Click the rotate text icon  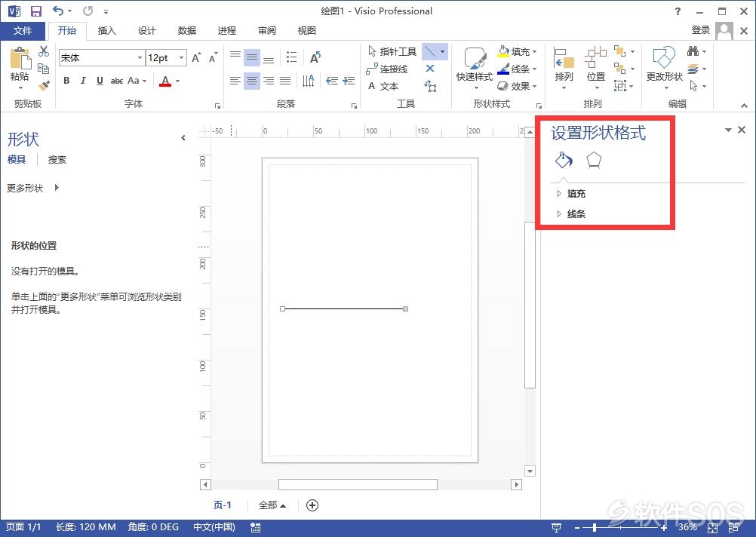315,58
